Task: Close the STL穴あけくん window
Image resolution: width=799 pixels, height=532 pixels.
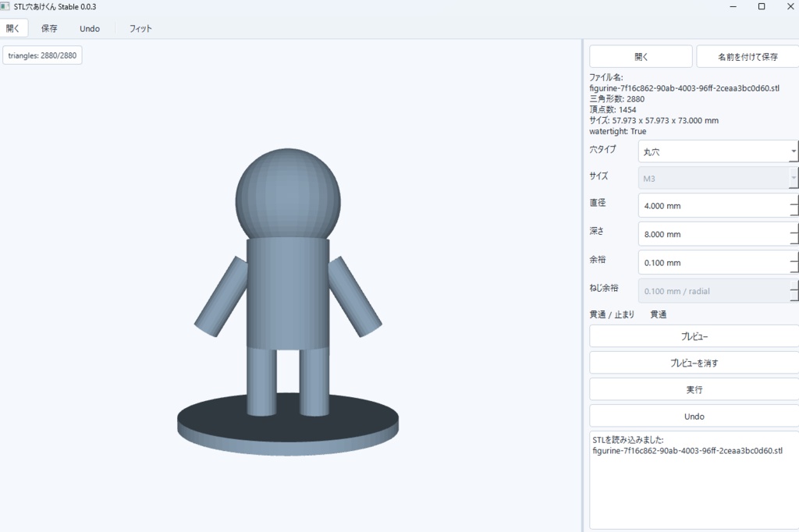Action: pos(790,6)
